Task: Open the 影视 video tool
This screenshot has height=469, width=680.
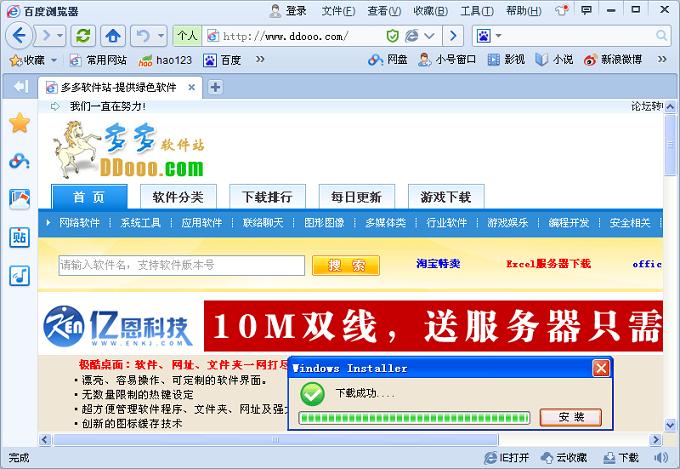Action: click(x=506, y=59)
